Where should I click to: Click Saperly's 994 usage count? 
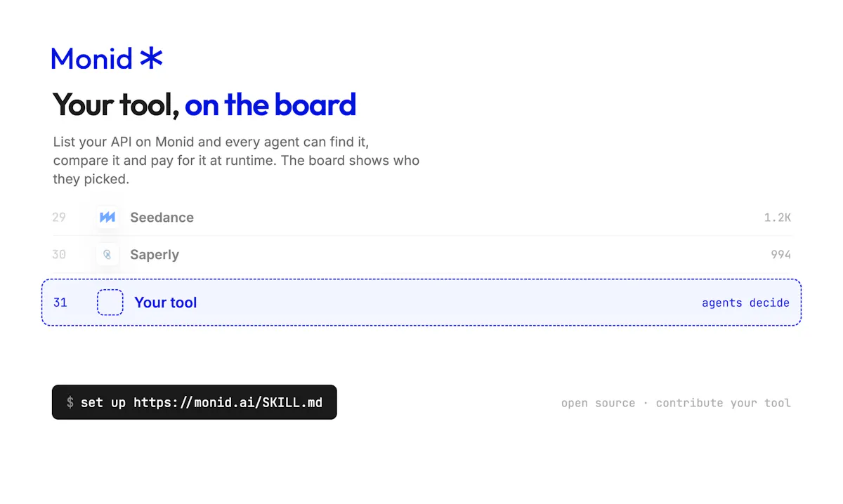coord(780,255)
